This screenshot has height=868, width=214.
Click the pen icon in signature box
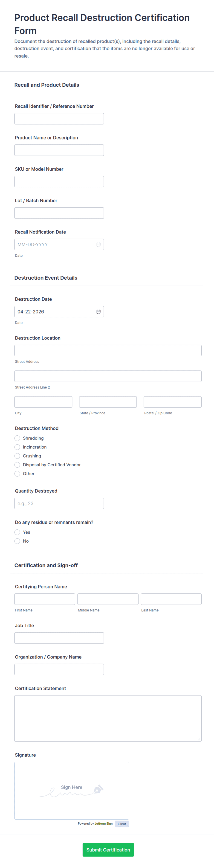click(98, 789)
